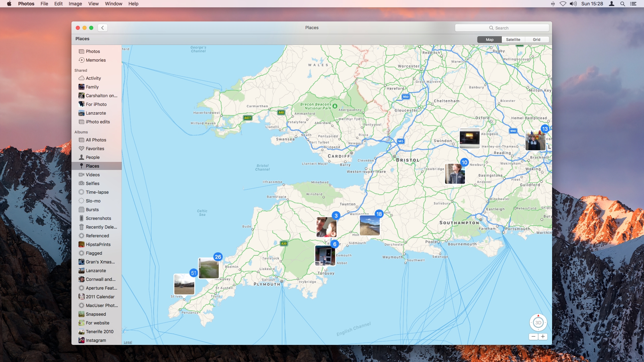
Task: Switch to the Map view
Action: click(489, 40)
